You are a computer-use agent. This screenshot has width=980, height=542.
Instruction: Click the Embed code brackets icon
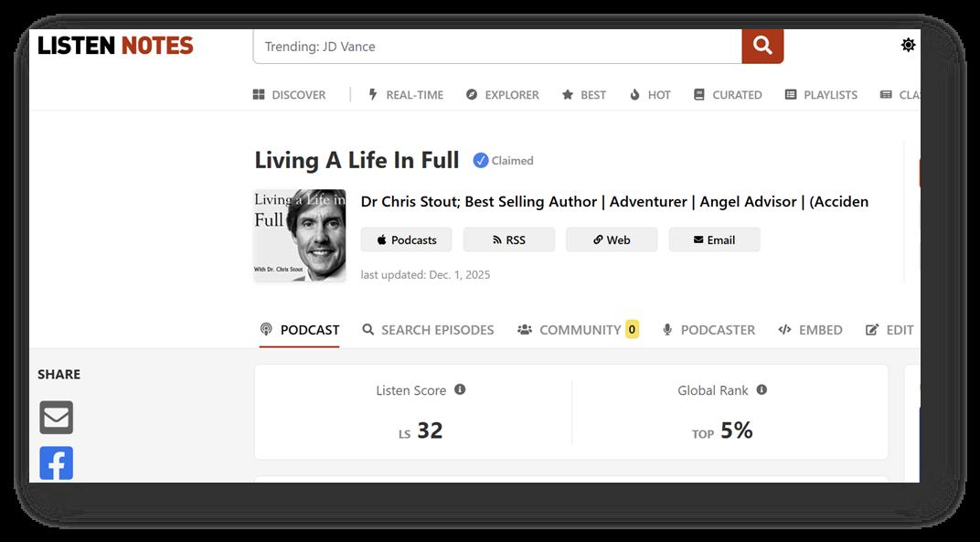tap(784, 329)
